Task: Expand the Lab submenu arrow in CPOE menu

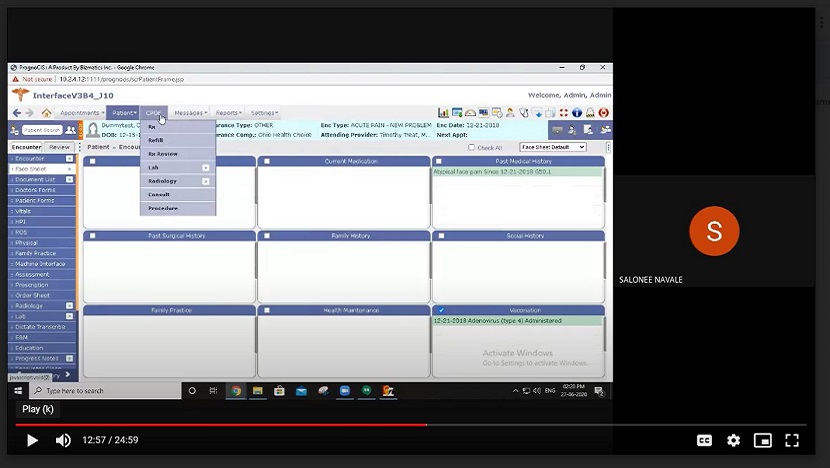Action: tap(205, 168)
